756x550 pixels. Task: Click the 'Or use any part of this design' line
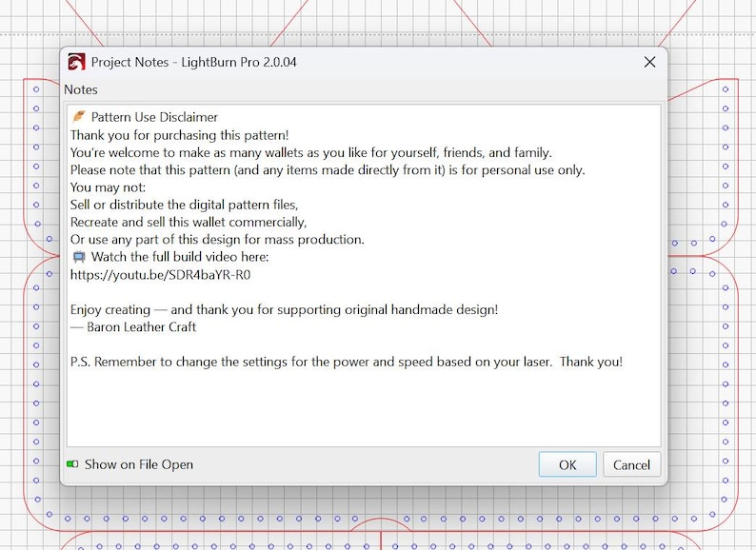coord(217,240)
